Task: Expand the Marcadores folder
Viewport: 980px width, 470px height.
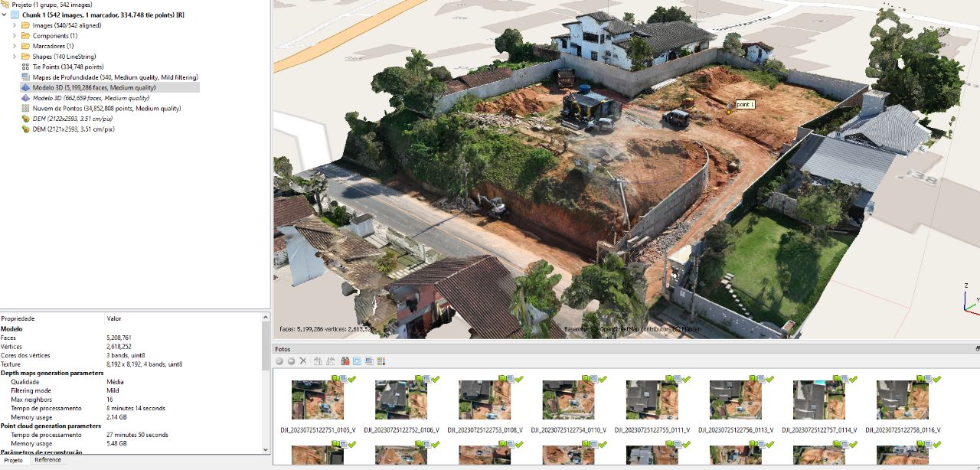Action: coord(15,46)
